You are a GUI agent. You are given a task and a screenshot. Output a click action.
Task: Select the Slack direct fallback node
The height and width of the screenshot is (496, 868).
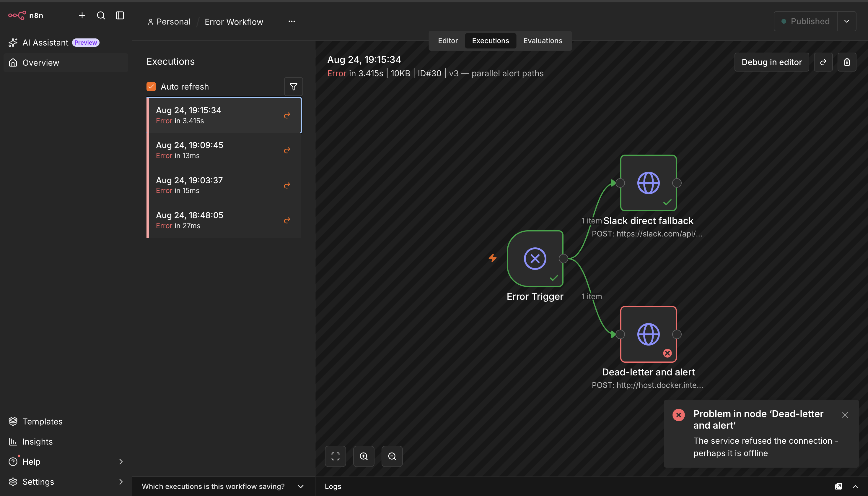[648, 183]
